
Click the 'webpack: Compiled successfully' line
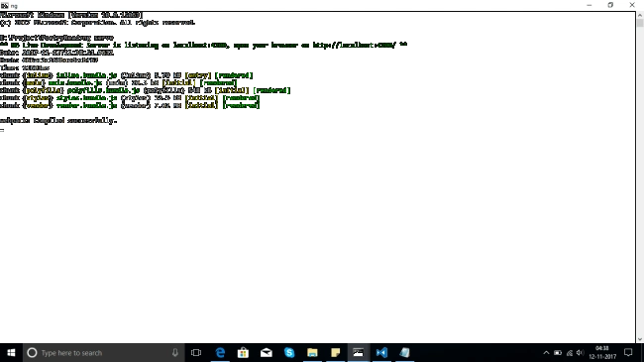[58, 121]
